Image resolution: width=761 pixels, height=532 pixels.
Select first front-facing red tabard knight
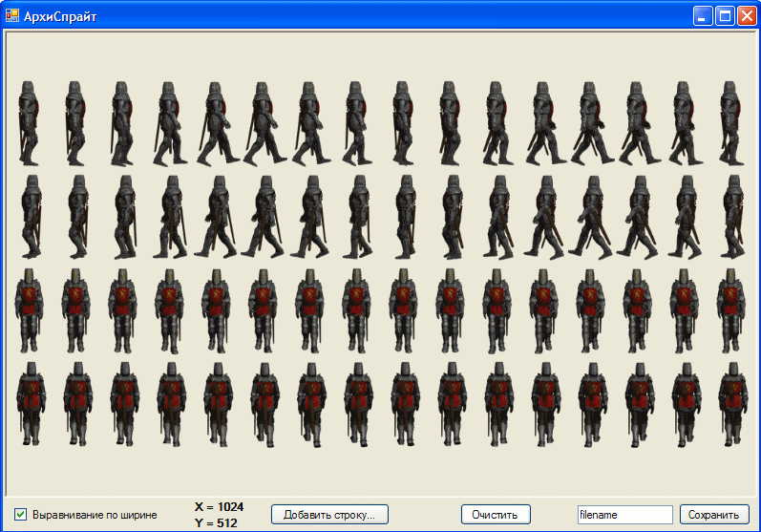(x=29, y=310)
